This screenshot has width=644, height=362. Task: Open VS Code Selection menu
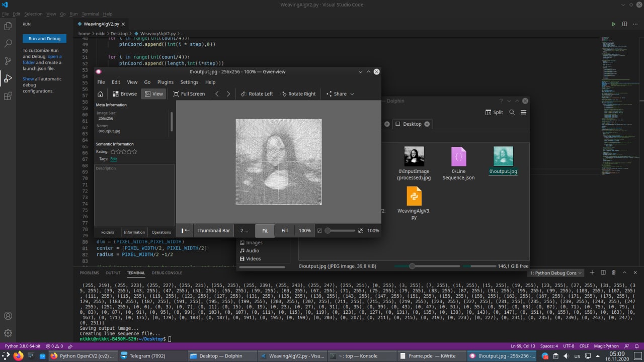(x=34, y=14)
